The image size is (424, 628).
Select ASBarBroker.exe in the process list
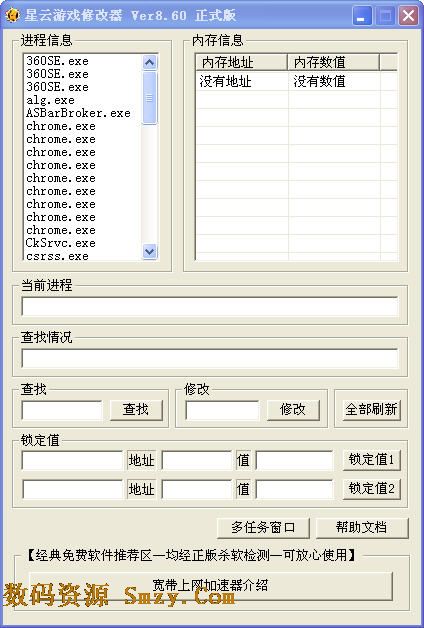tap(78, 113)
